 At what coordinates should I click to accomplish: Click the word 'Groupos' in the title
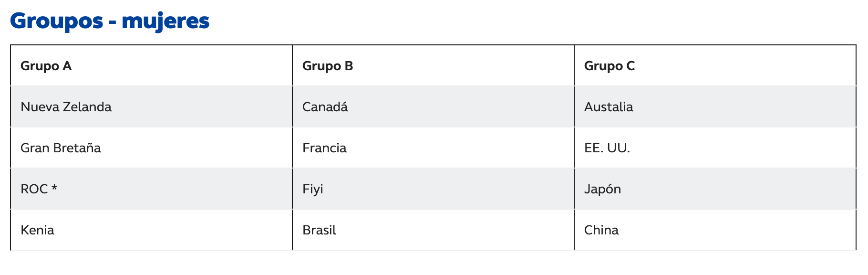[56, 21]
